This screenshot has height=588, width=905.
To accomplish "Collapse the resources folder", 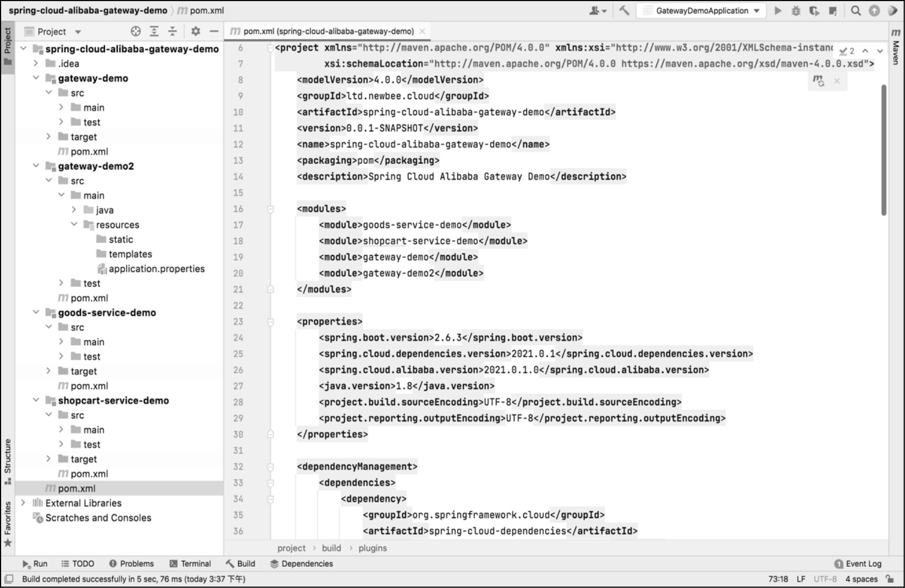I will point(74,225).
